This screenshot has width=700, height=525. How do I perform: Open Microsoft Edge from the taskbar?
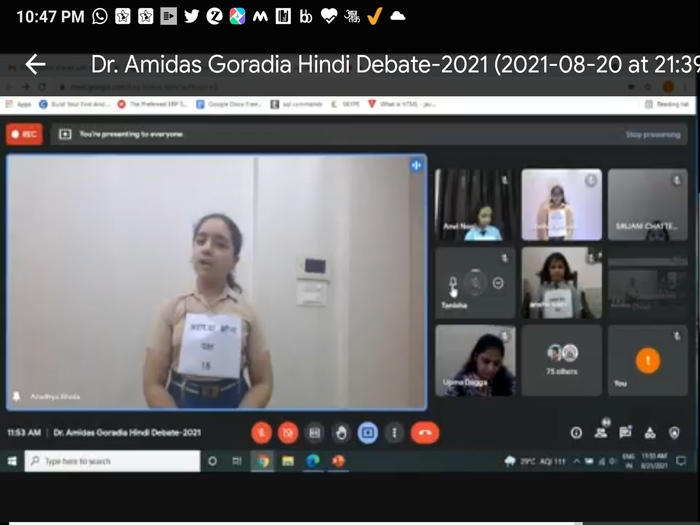coord(313,461)
